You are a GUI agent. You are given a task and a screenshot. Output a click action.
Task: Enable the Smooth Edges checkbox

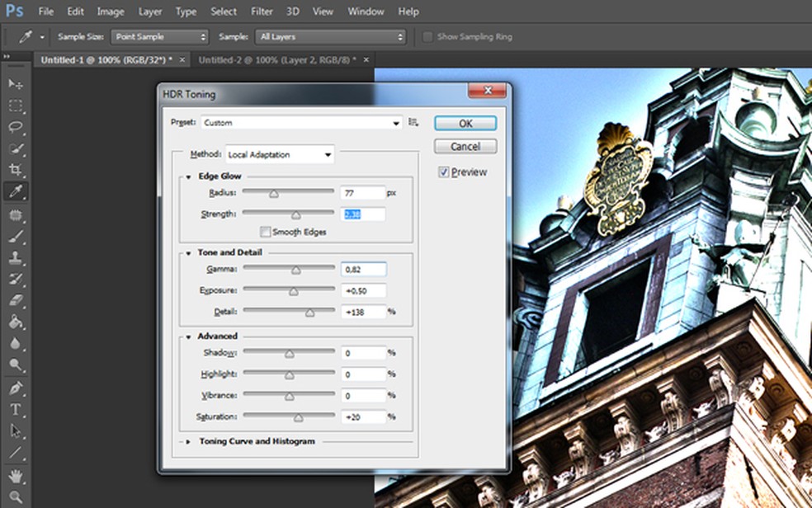coord(266,233)
